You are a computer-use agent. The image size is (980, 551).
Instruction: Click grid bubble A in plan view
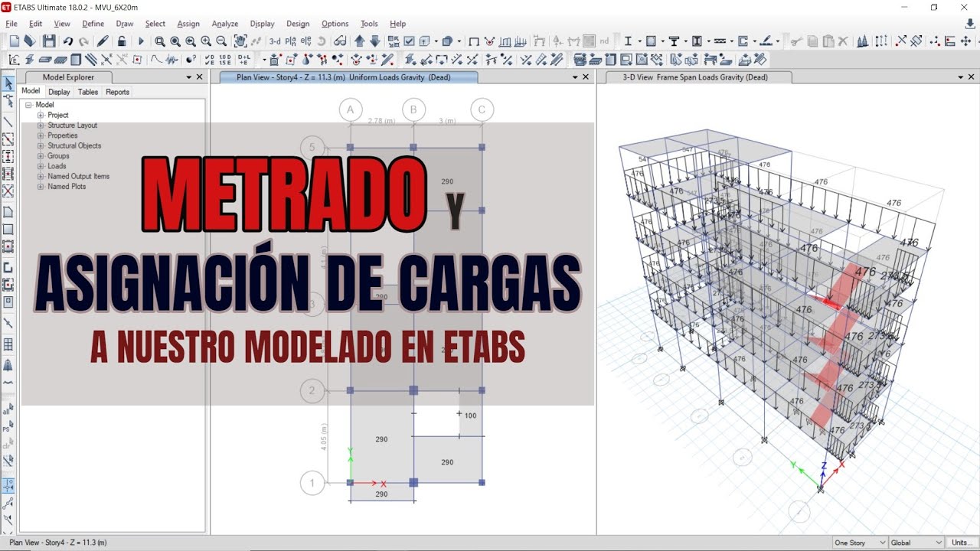[350, 109]
